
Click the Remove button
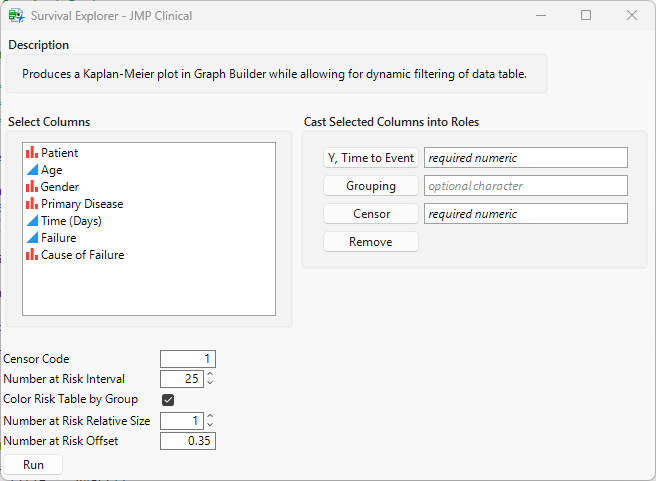point(370,242)
